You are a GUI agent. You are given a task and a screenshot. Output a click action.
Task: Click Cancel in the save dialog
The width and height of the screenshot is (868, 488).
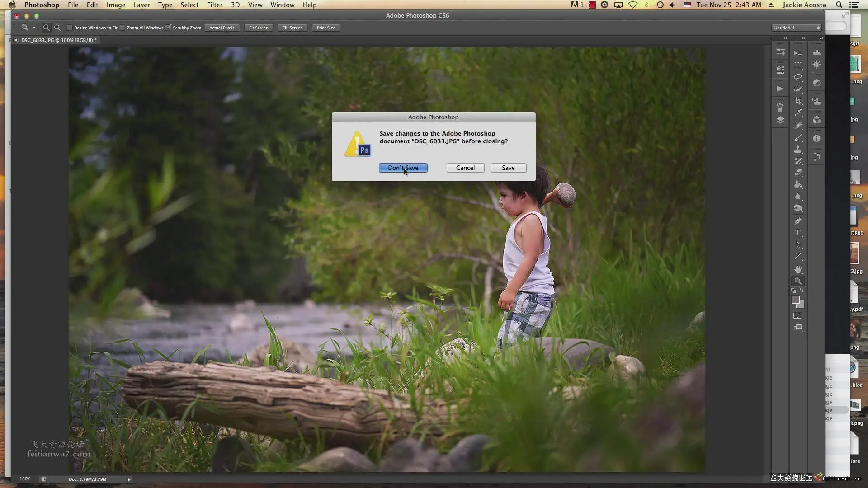465,168
